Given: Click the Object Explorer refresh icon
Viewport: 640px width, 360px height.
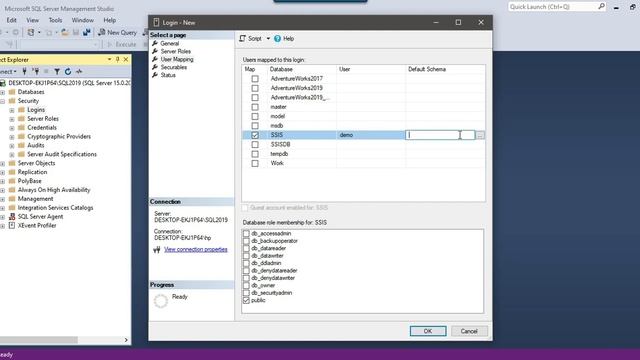Looking at the screenshot, I should pos(68,71).
